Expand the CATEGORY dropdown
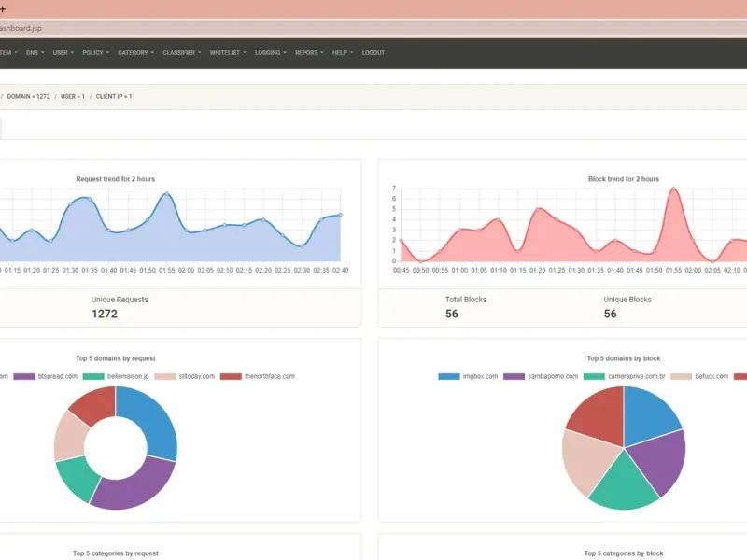747x560 pixels. pos(135,53)
